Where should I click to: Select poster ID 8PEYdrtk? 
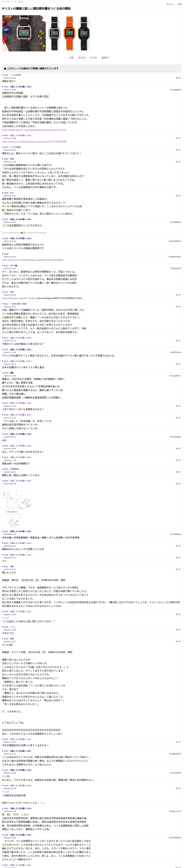pos(176,352)
